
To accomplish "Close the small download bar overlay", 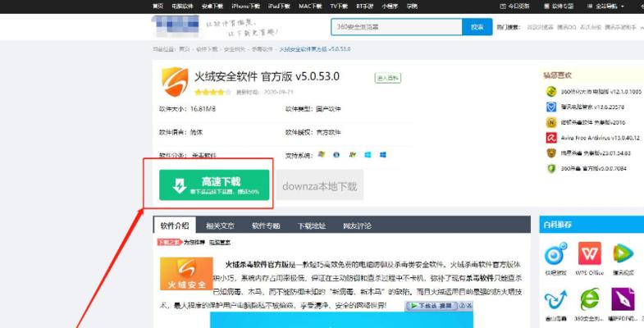I will click(469, 305).
